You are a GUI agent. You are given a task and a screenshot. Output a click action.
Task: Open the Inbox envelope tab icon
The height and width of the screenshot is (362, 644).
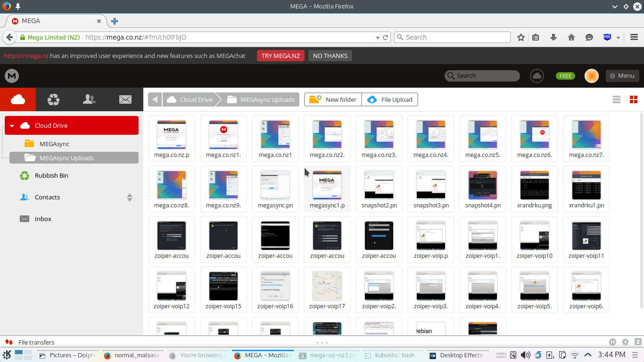click(125, 99)
